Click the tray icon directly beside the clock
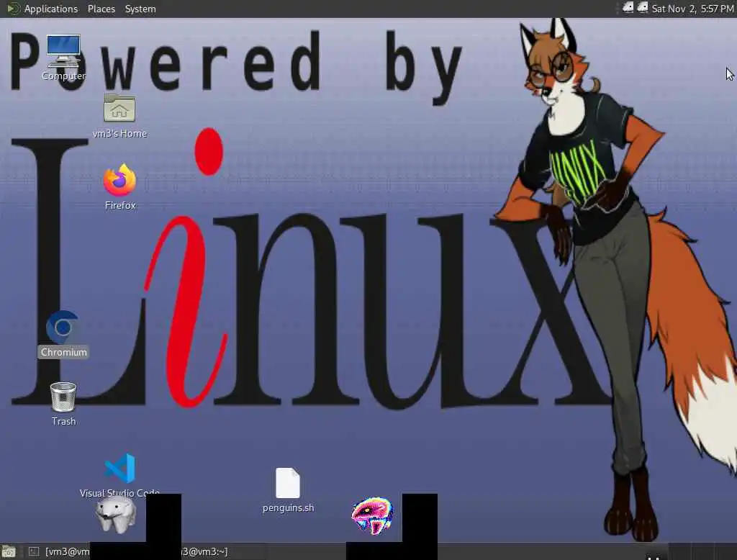 (x=642, y=8)
